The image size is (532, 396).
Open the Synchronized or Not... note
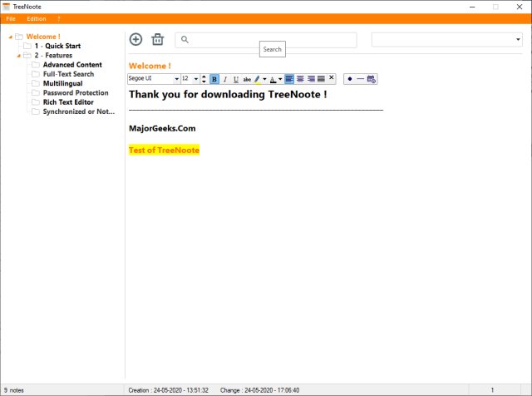79,111
